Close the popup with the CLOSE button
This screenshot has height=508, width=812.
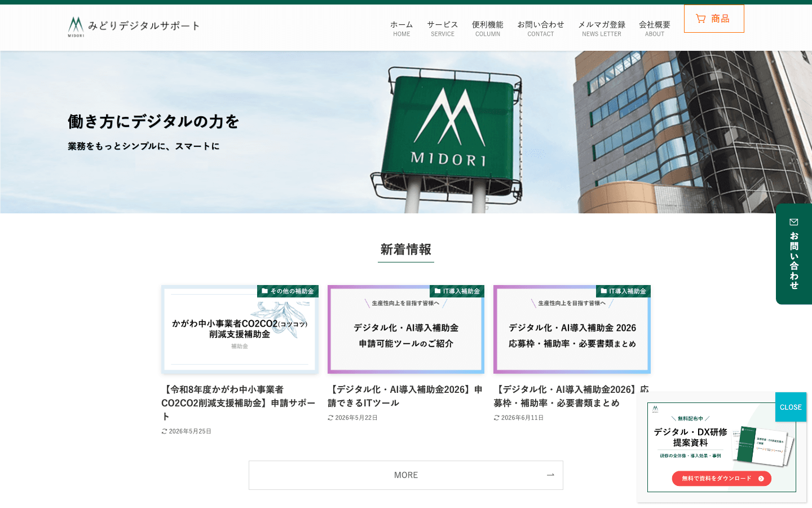click(x=791, y=407)
